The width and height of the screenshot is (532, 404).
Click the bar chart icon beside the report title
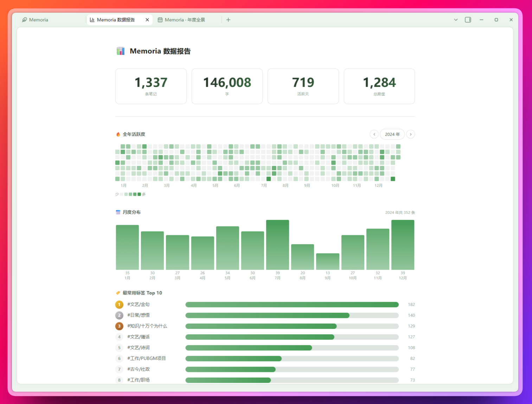[121, 51]
